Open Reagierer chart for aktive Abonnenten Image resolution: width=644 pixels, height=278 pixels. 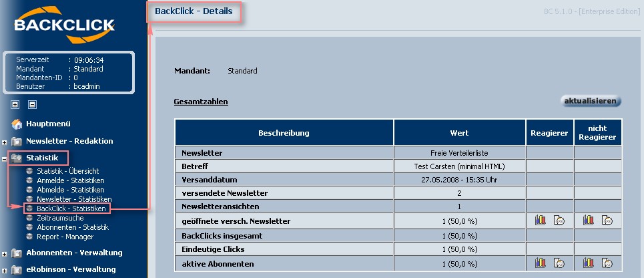pos(541,263)
